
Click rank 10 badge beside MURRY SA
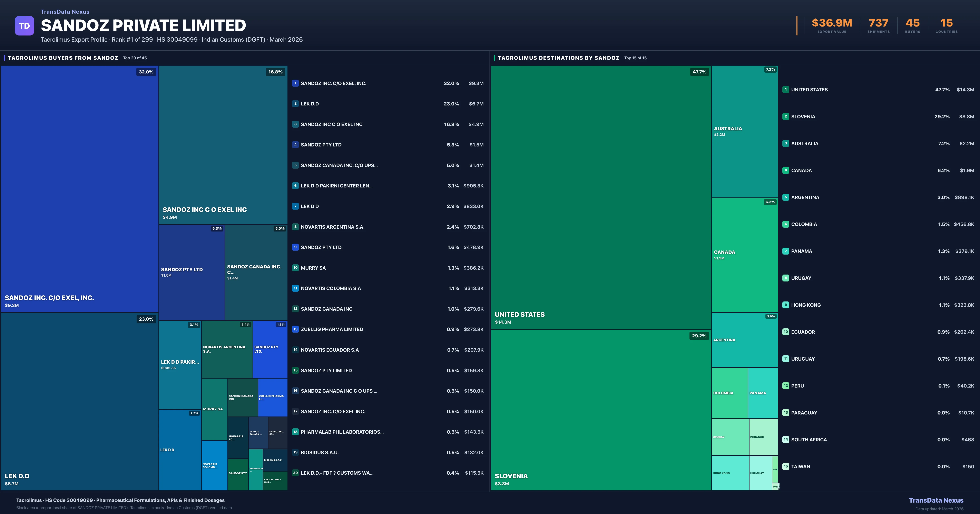(x=295, y=268)
